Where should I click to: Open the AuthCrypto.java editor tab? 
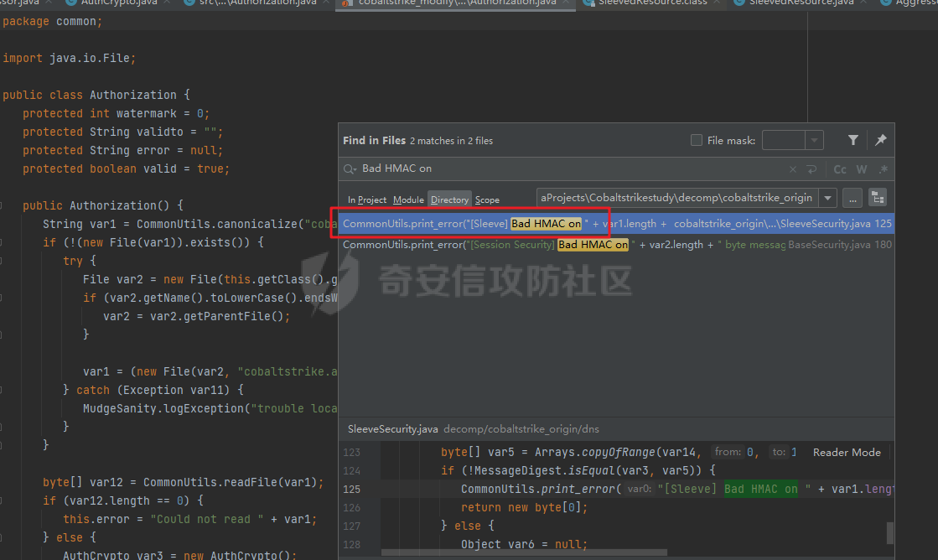pyautogui.click(x=118, y=3)
